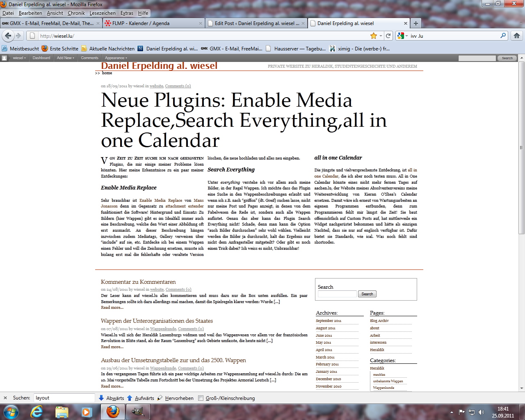Screen dimensions: 525x420
Task: Open the Firefox Home page icon
Action: click(x=516, y=36)
